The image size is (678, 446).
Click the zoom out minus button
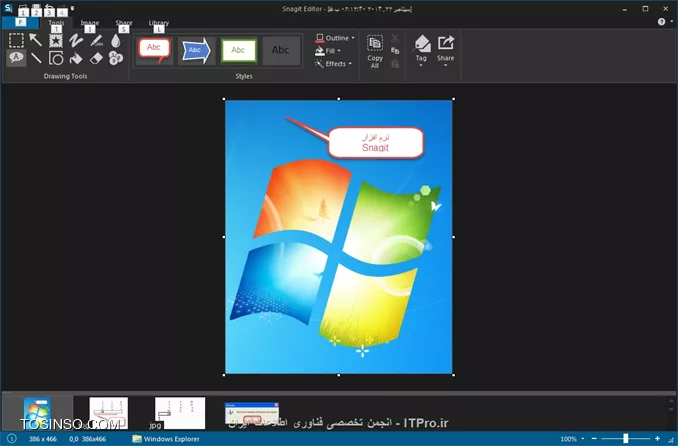(594, 439)
